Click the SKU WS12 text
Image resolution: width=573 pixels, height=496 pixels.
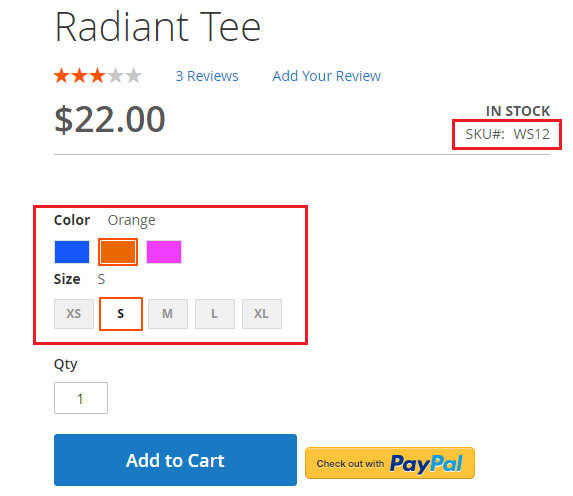(507, 134)
